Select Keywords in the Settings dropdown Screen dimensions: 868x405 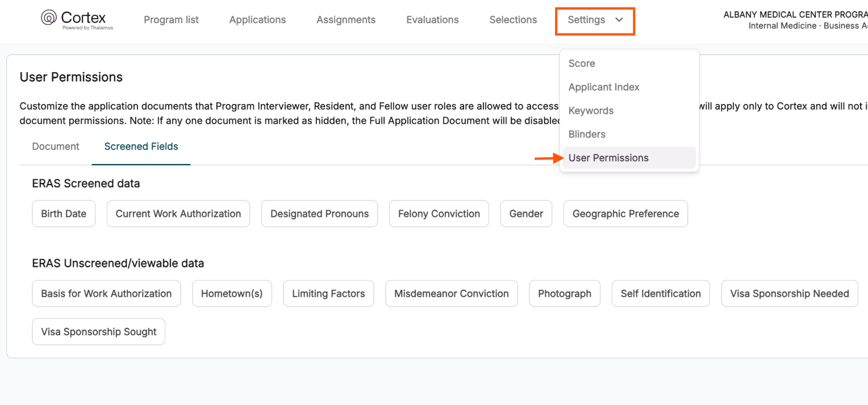[x=591, y=110]
